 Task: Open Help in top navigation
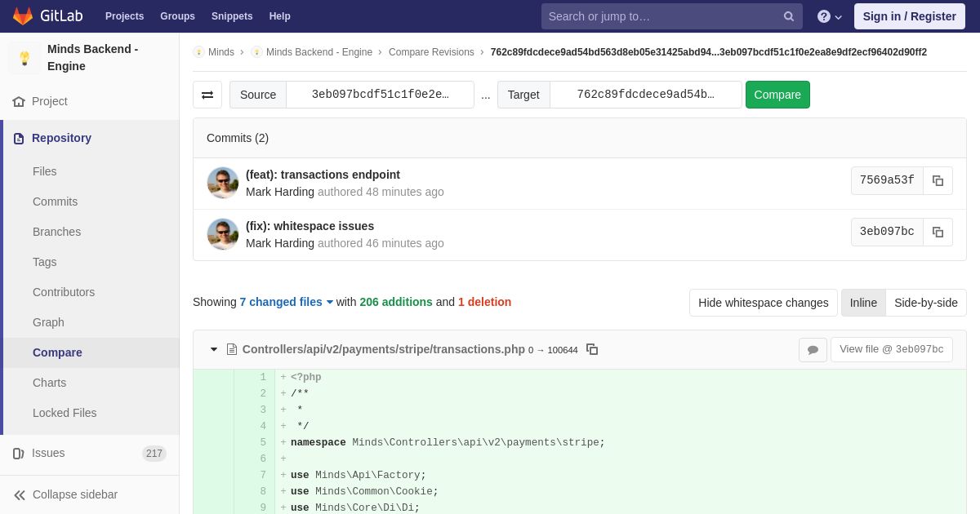point(279,16)
